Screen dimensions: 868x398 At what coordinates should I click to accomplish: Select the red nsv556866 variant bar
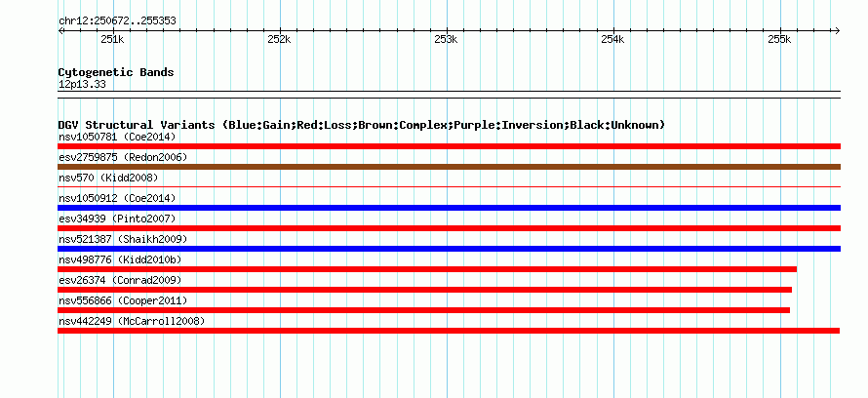click(424, 310)
